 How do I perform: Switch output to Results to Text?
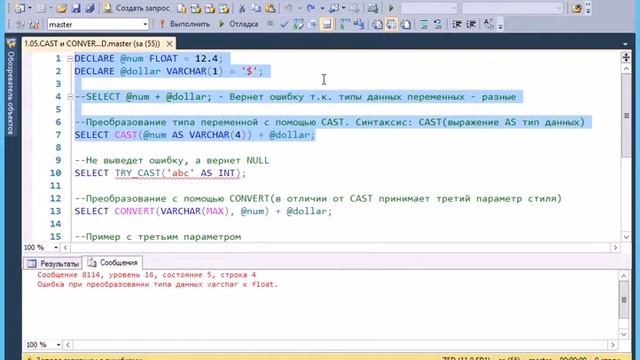[378, 24]
